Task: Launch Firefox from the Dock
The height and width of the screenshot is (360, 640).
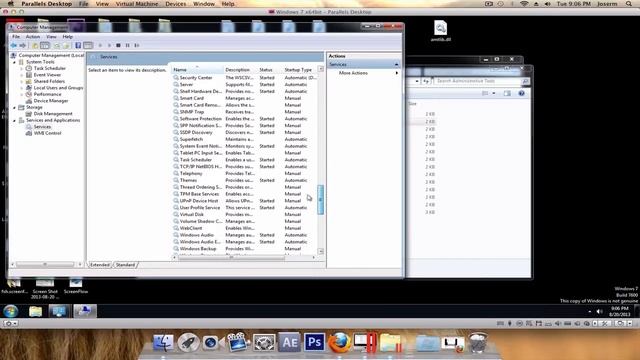Action: pos(340,342)
